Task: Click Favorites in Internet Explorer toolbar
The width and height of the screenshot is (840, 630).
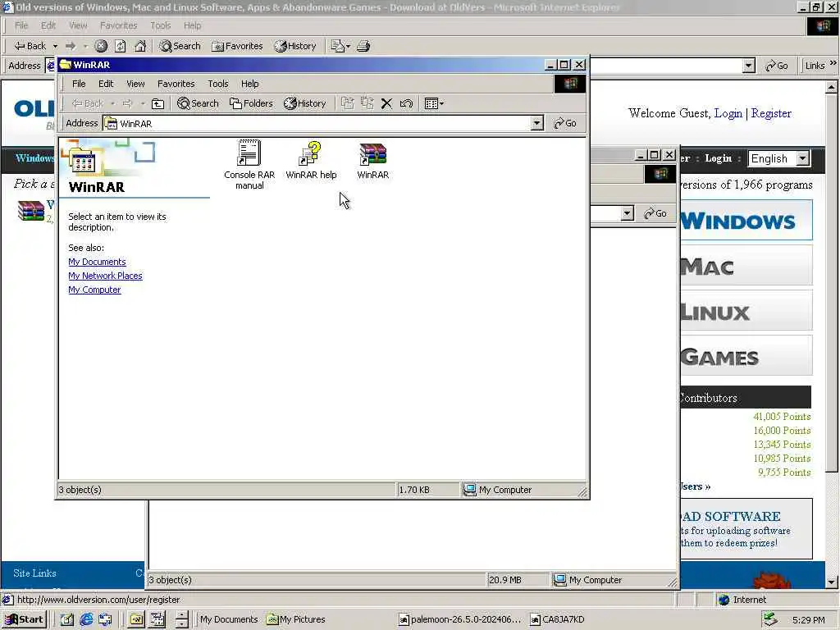Action: coord(237,46)
